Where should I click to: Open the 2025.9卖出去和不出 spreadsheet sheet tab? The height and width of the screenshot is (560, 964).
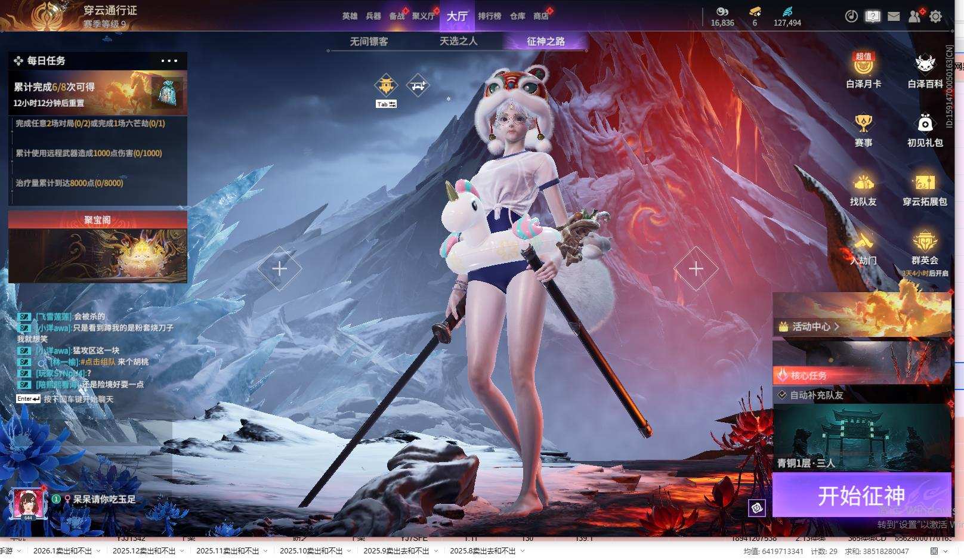[396, 551]
